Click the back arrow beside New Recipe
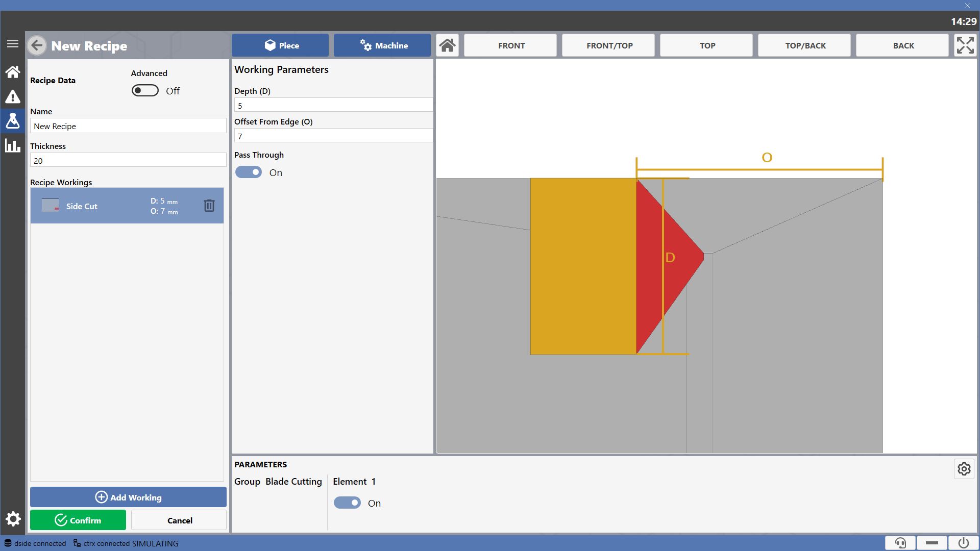Viewport: 980px width, 551px height. click(x=37, y=45)
